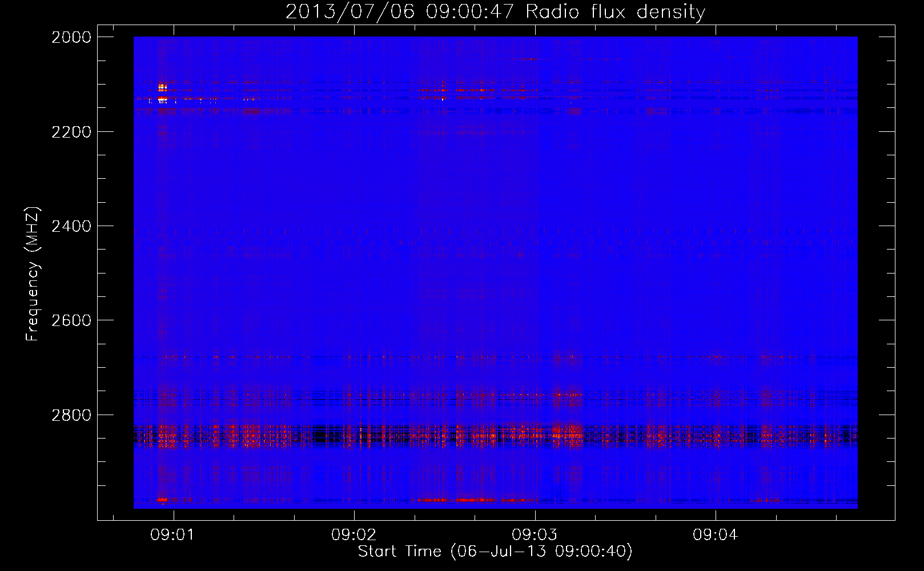Click the 09:01 time tick label
Viewport: 924px width, 571px height.
(172, 535)
